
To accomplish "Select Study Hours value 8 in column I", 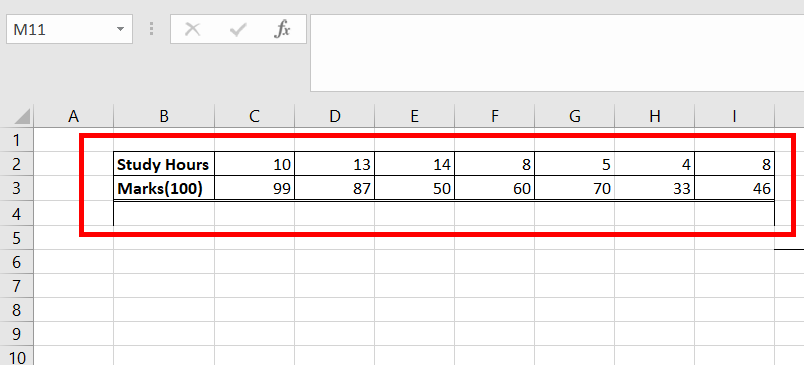I will click(x=734, y=164).
